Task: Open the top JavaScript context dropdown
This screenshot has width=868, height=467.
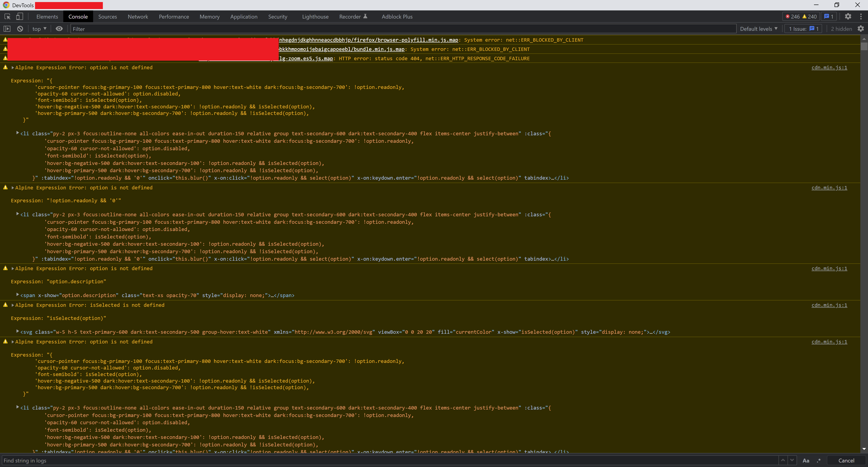Action: point(39,29)
